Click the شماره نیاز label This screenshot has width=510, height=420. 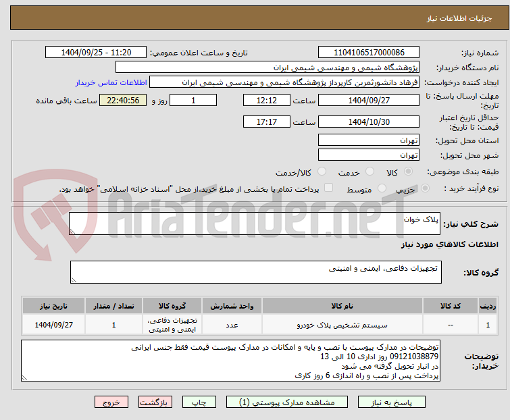pos(480,53)
